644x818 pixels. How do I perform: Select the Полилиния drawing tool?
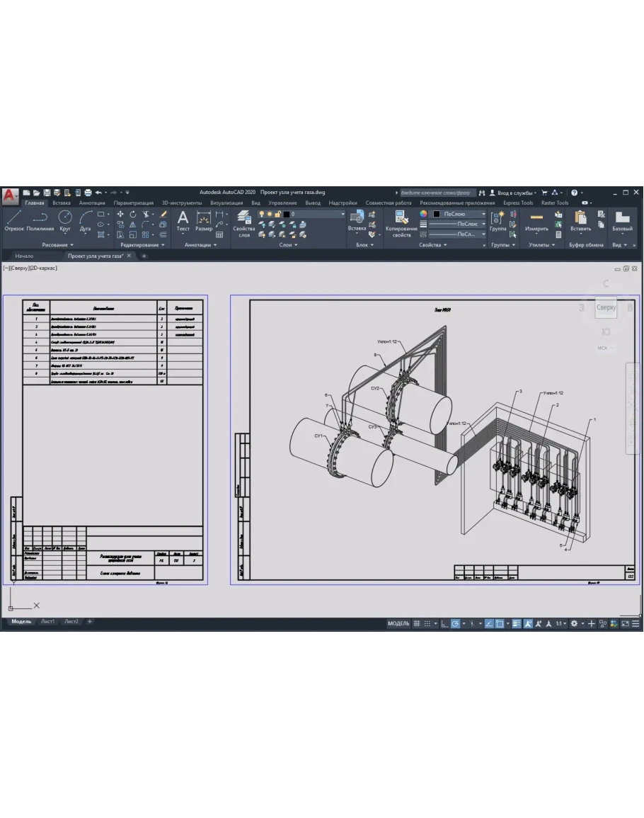click(x=40, y=220)
